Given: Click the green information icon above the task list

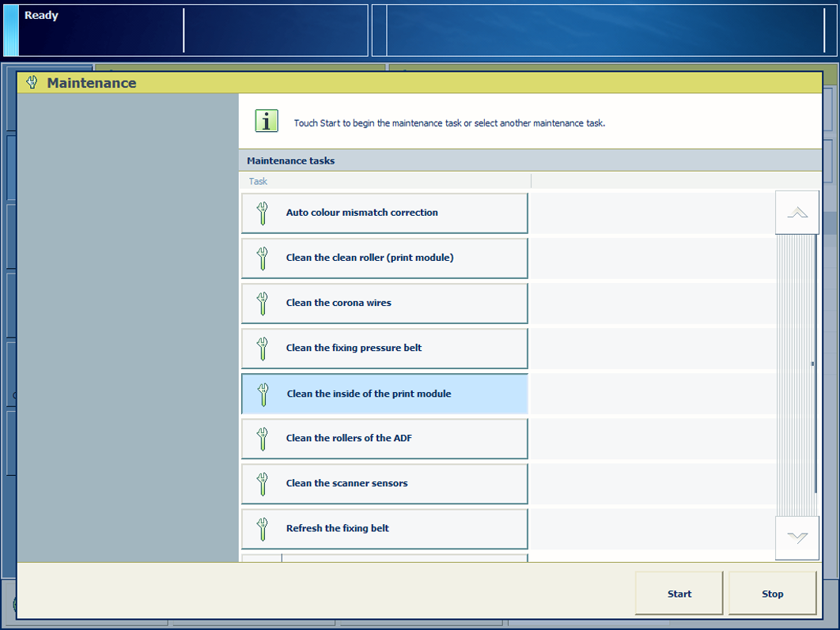Looking at the screenshot, I should [267, 121].
